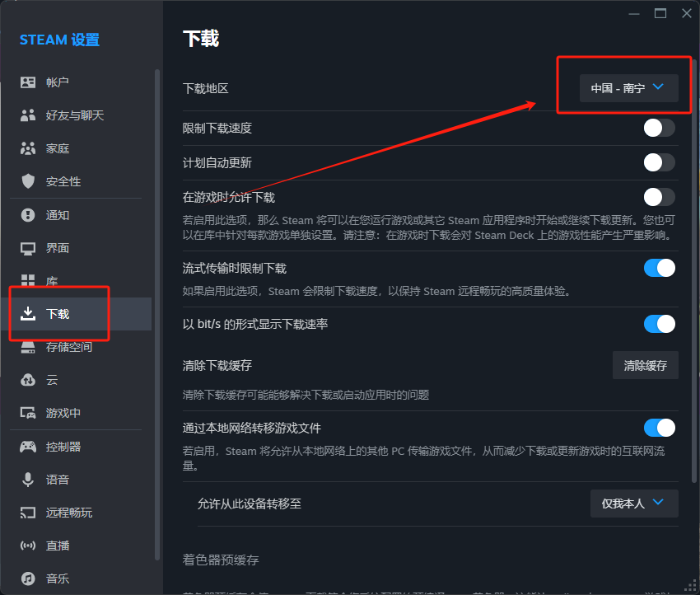Disable 流式传输时限制下载 option
The height and width of the screenshot is (595, 700).
(x=658, y=267)
